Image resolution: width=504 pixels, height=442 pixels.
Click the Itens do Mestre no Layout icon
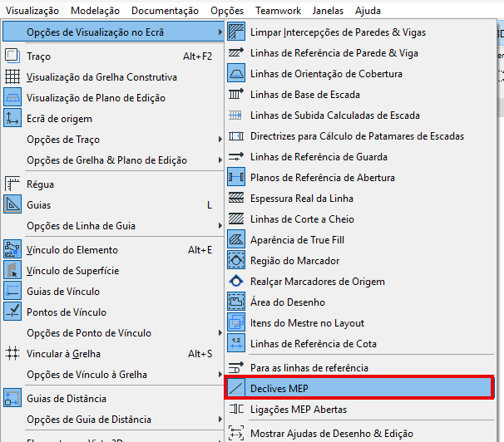(x=236, y=322)
